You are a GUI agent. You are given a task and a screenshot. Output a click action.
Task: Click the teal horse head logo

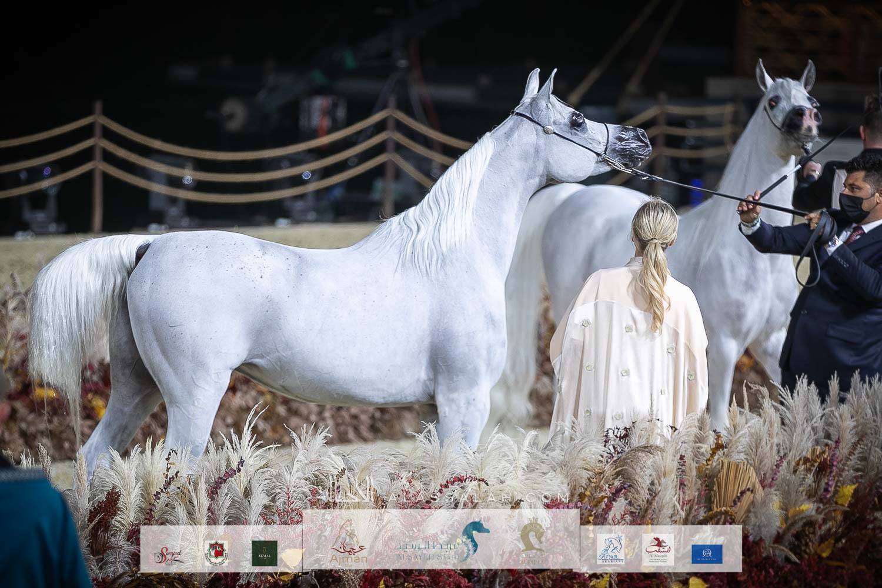(475, 540)
